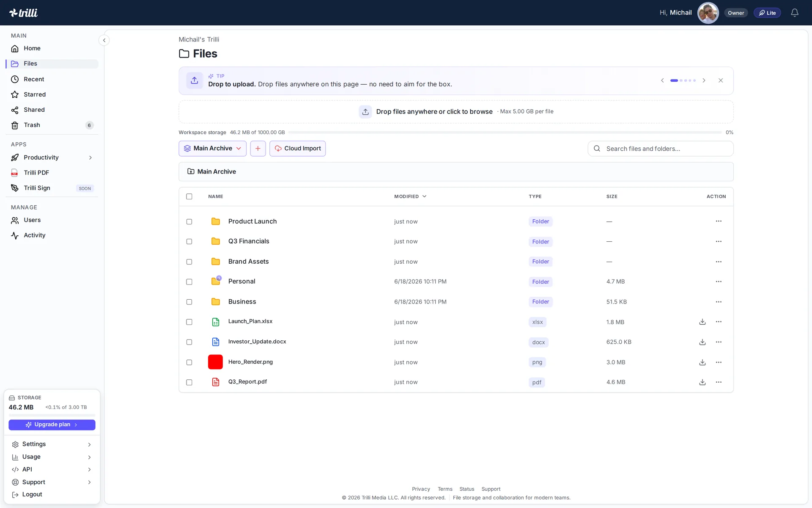Expand the Usage menu
The height and width of the screenshot is (508, 812).
52,457
